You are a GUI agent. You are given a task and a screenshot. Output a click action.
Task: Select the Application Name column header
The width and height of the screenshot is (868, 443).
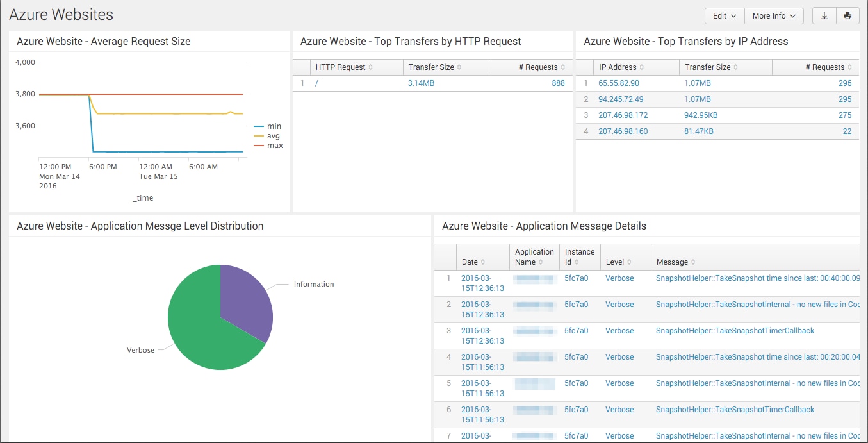coord(534,257)
